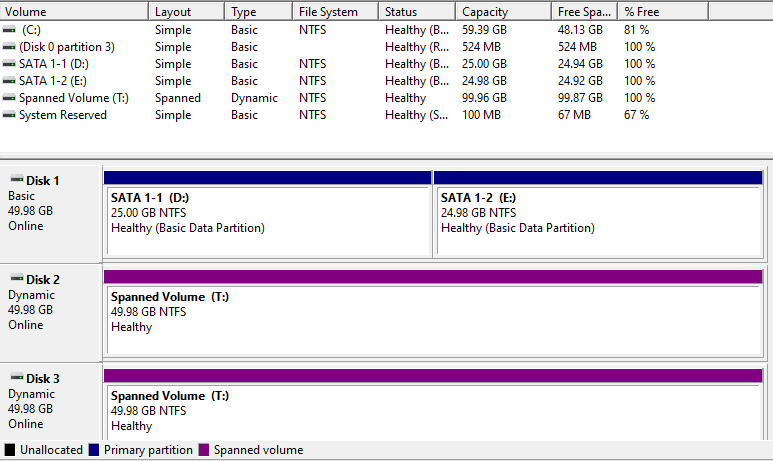This screenshot has height=461, width=773.
Task: Click the 100 MB capacity cell
Action: (x=481, y=115)
